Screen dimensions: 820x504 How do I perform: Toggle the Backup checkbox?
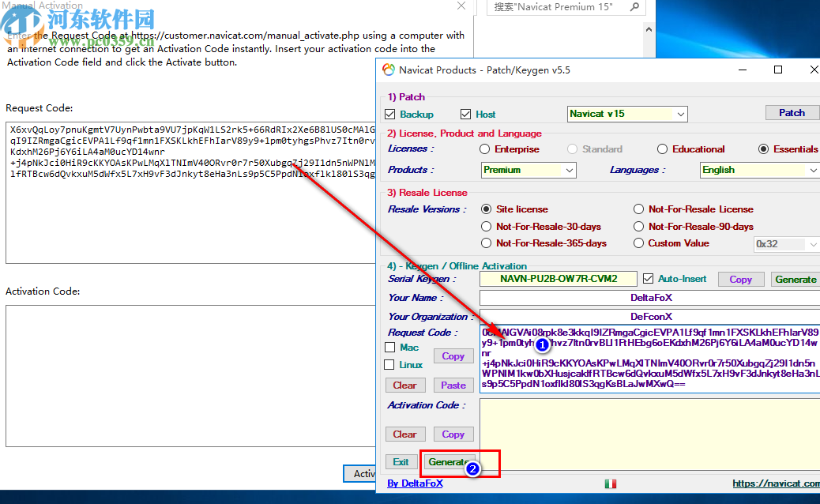pyautogui.click(x=389, y=114)
